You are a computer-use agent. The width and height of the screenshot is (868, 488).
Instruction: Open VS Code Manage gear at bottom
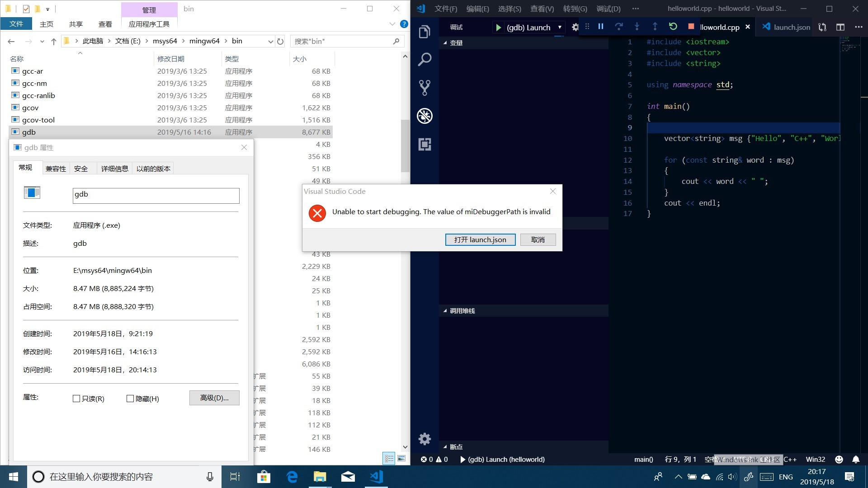[x=425, y=439]
